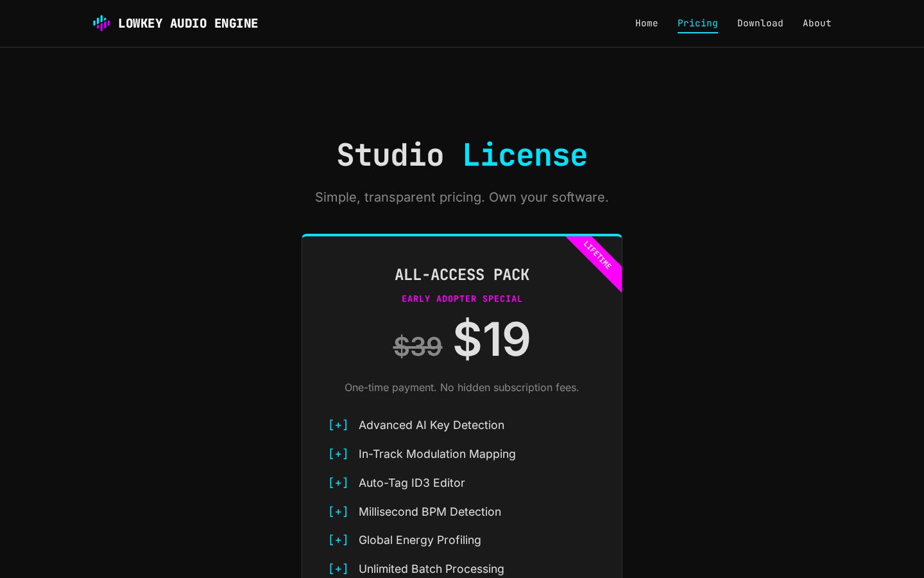
Task: Click the Lowkey Audio Engine waveform logo icon
Action: coord(101,23)
